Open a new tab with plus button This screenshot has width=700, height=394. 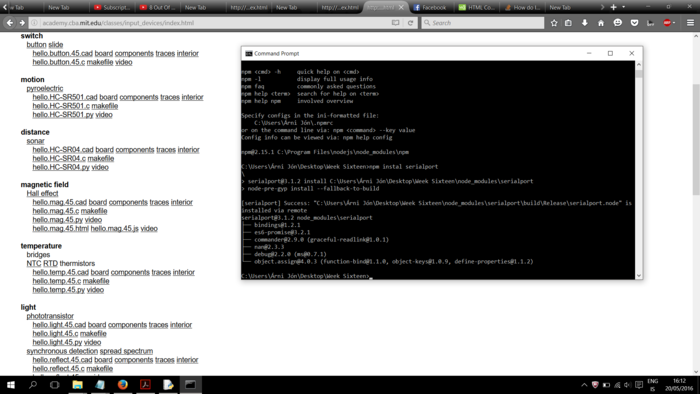point(613,7)
